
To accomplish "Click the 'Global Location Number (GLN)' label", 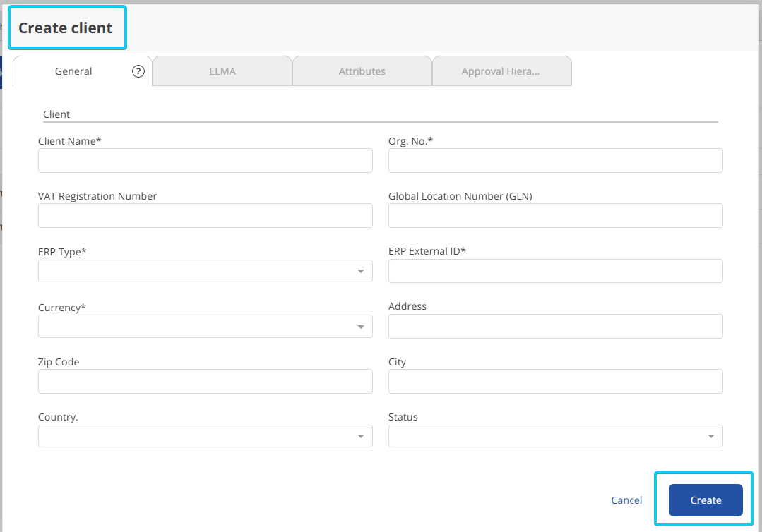I will [460, 196].
